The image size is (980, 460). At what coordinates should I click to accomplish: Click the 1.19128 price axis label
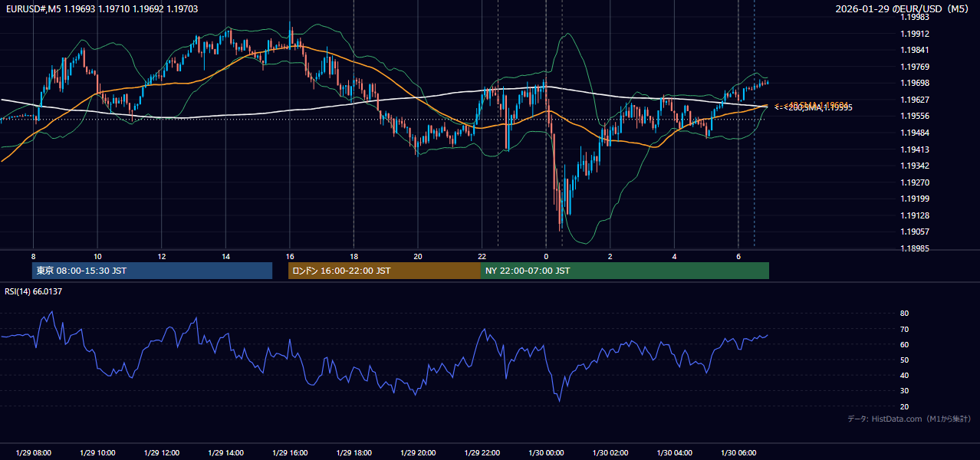pyautogui.click(x=914, y=215)
